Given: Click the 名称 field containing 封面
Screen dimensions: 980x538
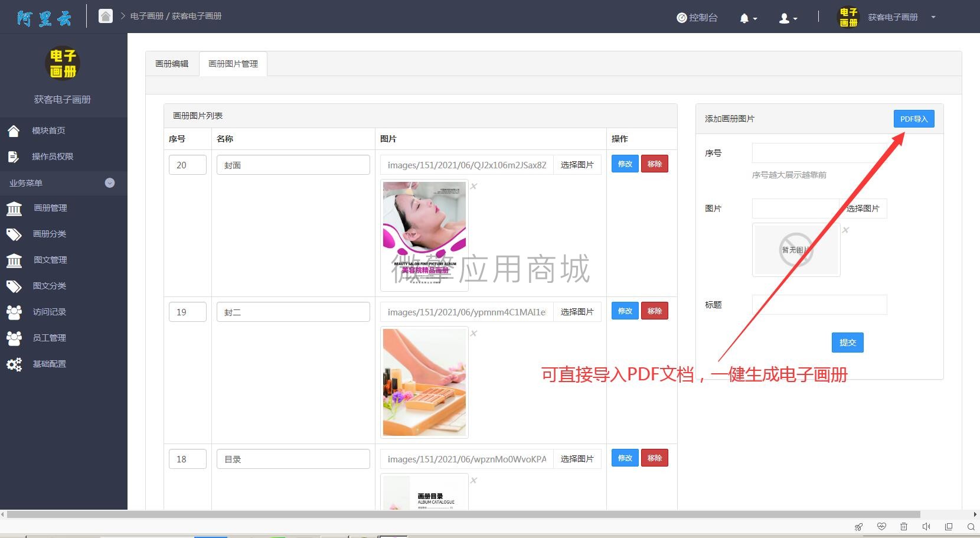Looking at the screenshot, I should [293, 165].
